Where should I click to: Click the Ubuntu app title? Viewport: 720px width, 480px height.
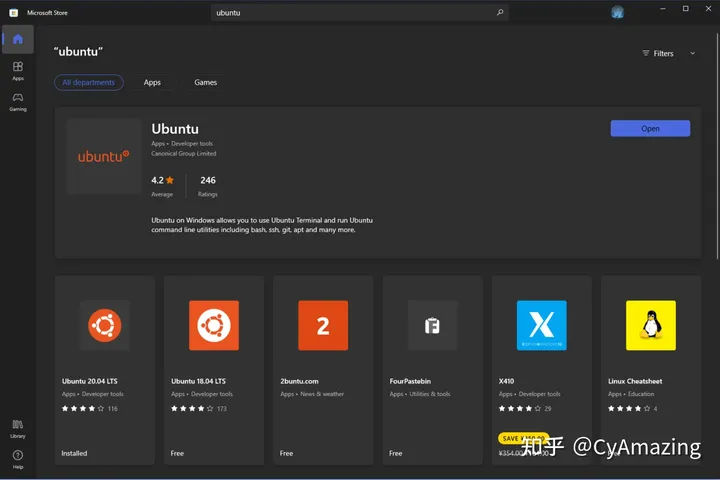(175, 129)
